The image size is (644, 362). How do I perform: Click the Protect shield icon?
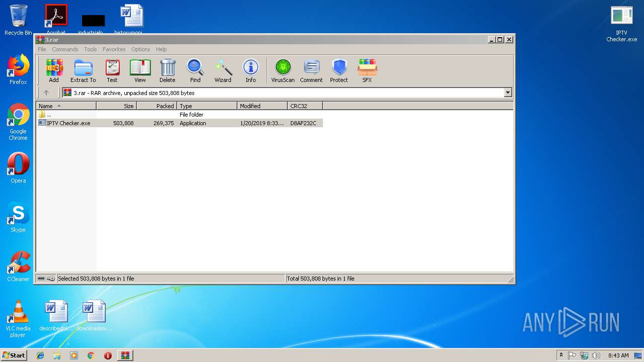pyautogui.click(x=339, y=70)
